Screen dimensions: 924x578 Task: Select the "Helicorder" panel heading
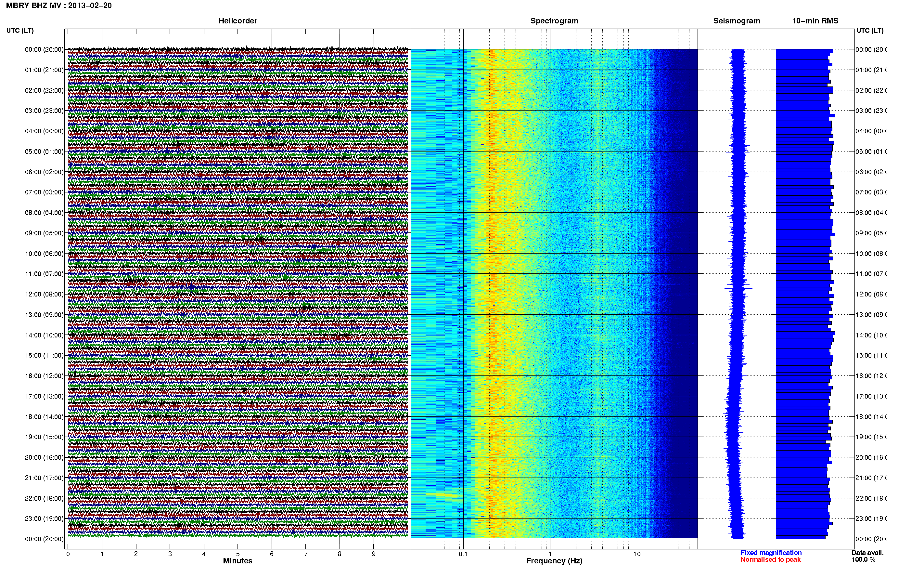coord(237,21)
